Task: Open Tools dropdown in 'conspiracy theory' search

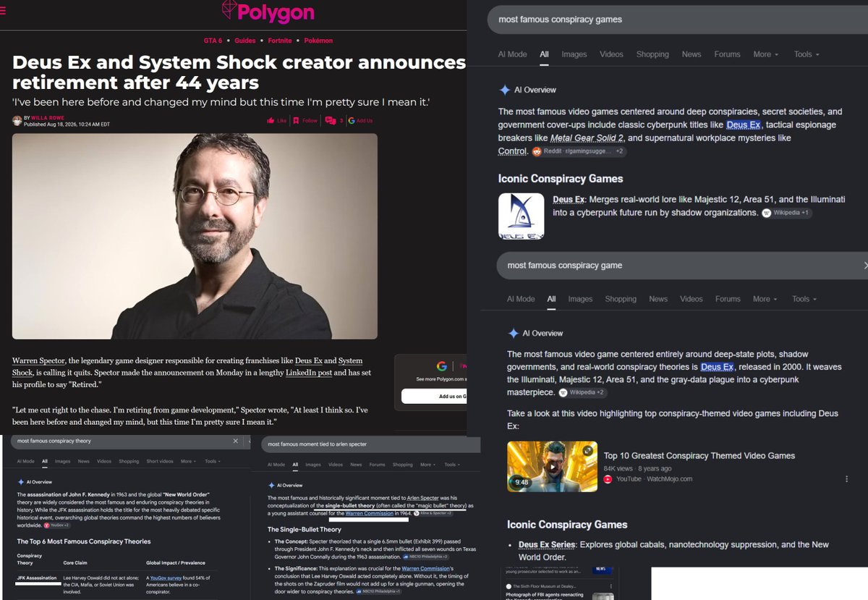Action: tap(212, 461)
